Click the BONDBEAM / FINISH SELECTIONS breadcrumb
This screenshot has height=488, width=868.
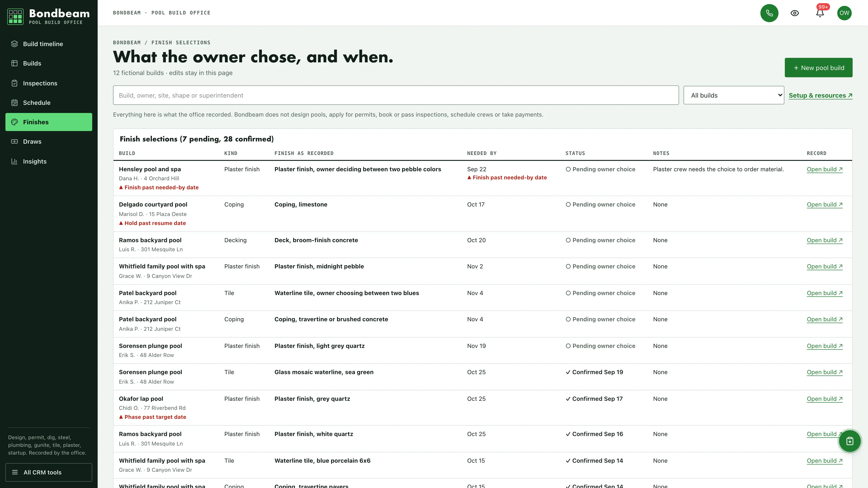coord(161,42)
